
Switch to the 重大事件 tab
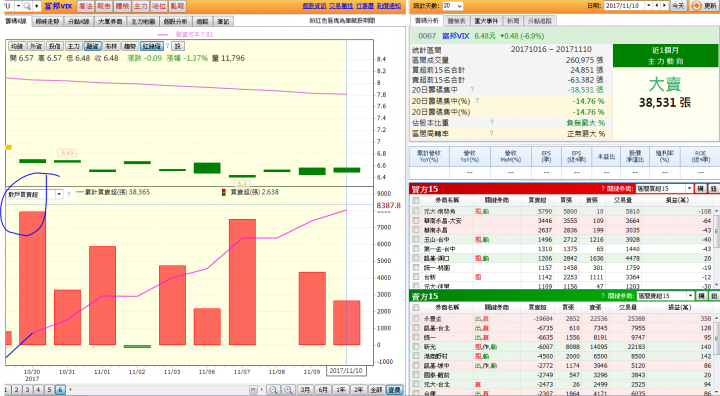486,21
